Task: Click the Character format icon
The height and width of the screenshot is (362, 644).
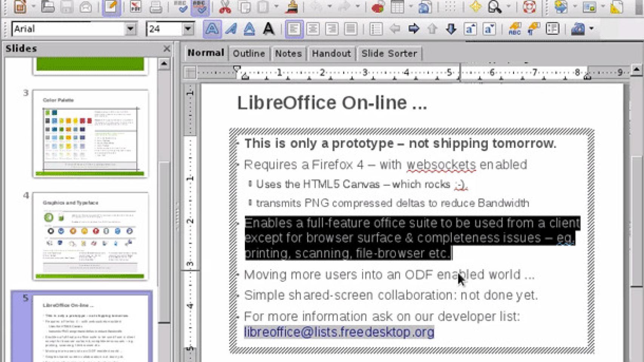Action: (515, 29)
